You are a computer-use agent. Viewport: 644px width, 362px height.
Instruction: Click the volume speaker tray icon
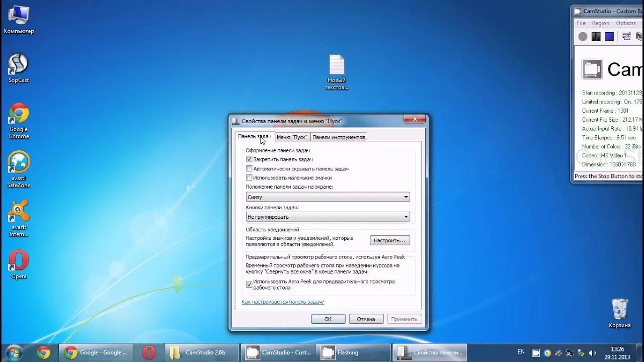click(592, 353)
